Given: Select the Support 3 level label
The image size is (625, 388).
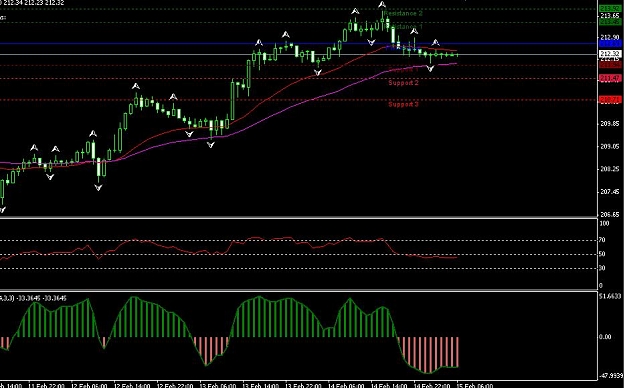Looking at the screenshot, I should pos(403,104).
